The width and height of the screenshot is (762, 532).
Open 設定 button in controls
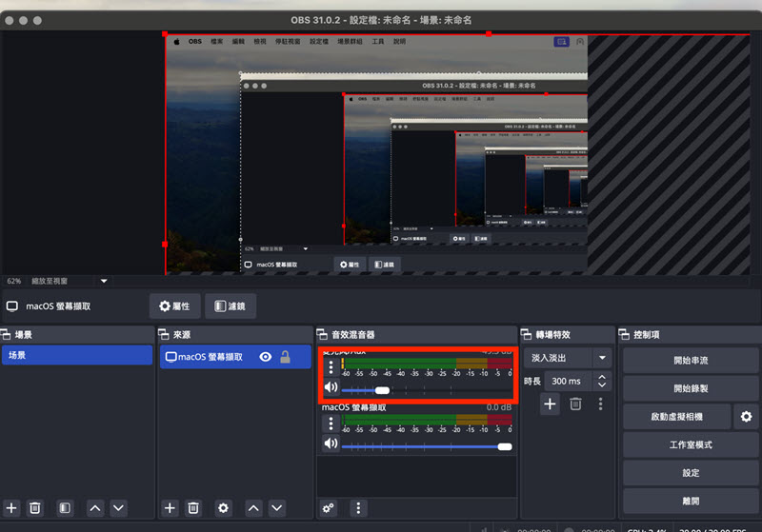coord(691,473)
